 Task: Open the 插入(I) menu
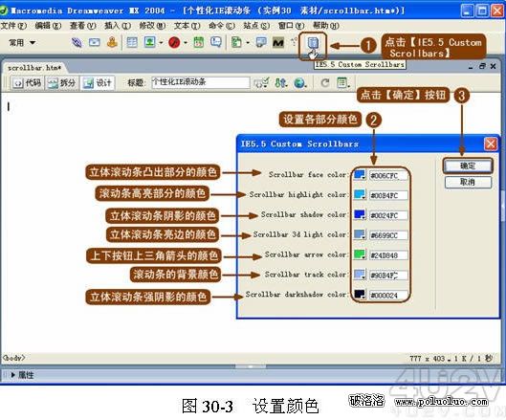(117, 26)
